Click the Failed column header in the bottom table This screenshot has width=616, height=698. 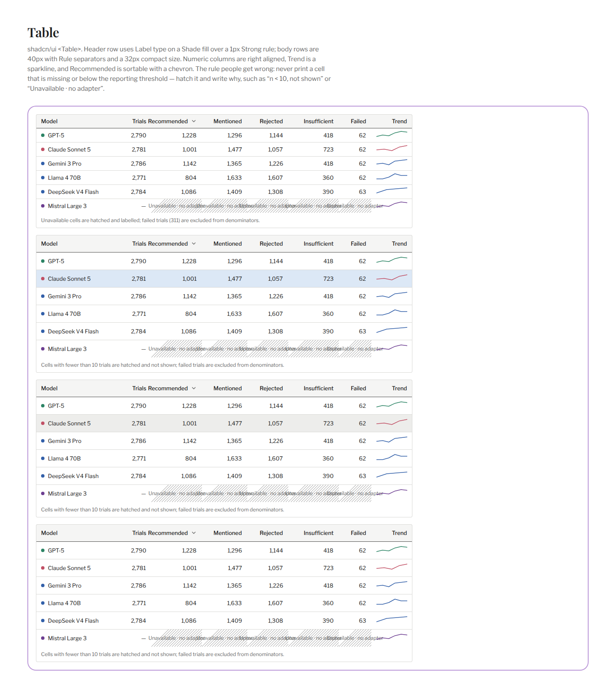[358, 533]
